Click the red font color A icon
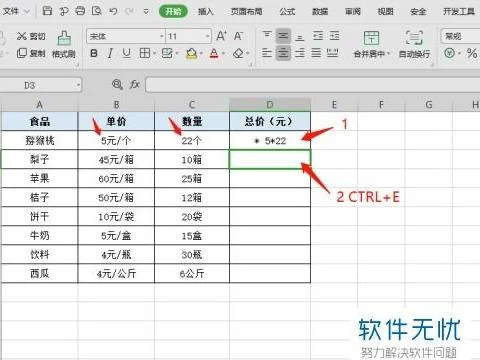 [x=214, y=53]
